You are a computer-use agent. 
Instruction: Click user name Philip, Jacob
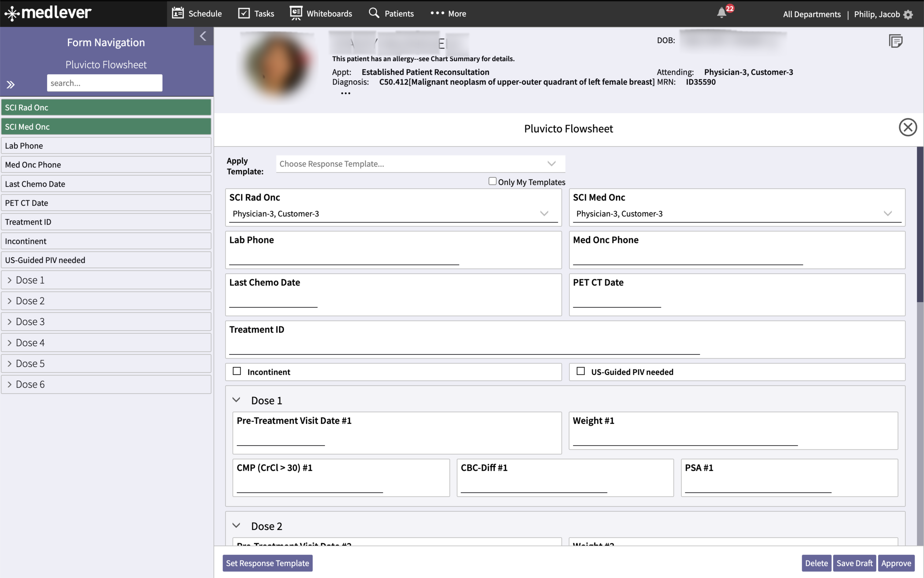tap(877, 14)
